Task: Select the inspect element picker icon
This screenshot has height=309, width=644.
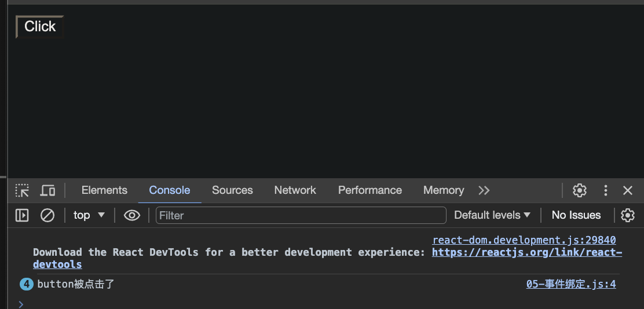Action: click(22, 190)
